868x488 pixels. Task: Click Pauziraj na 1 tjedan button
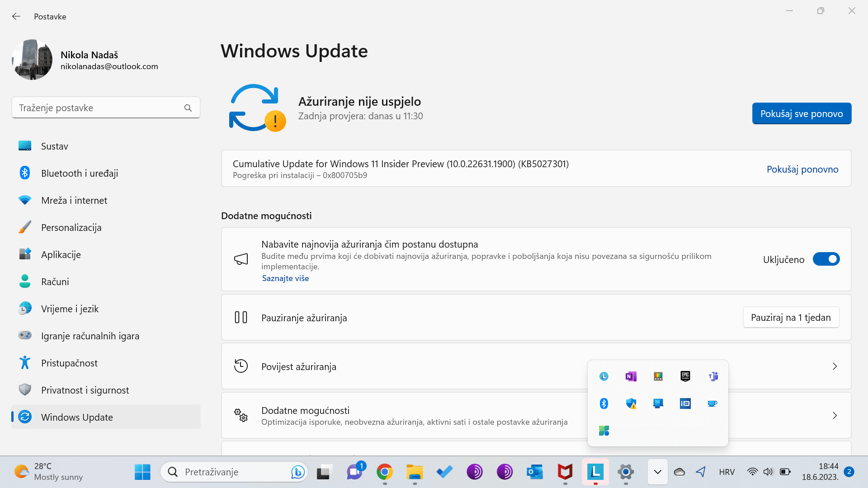[x=791, y=317]
